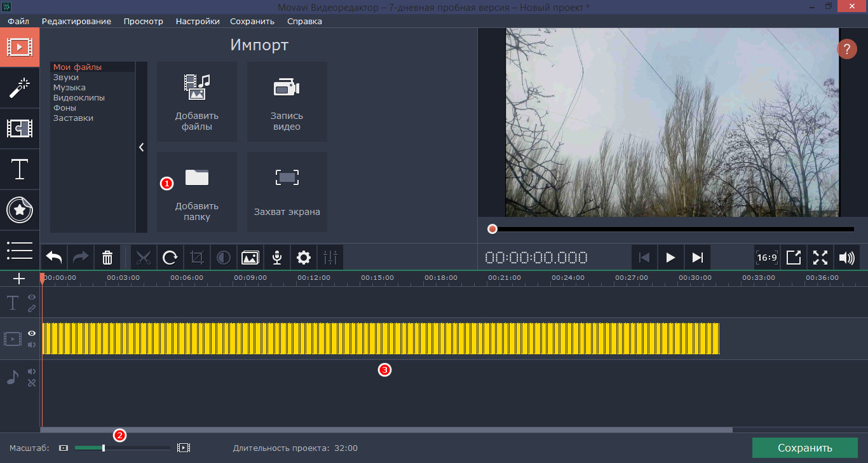This screenshot has height=463, width=868.
Task: Click the 00:15:00 mark on timeline ruler
Action: [x=377, y=278]
